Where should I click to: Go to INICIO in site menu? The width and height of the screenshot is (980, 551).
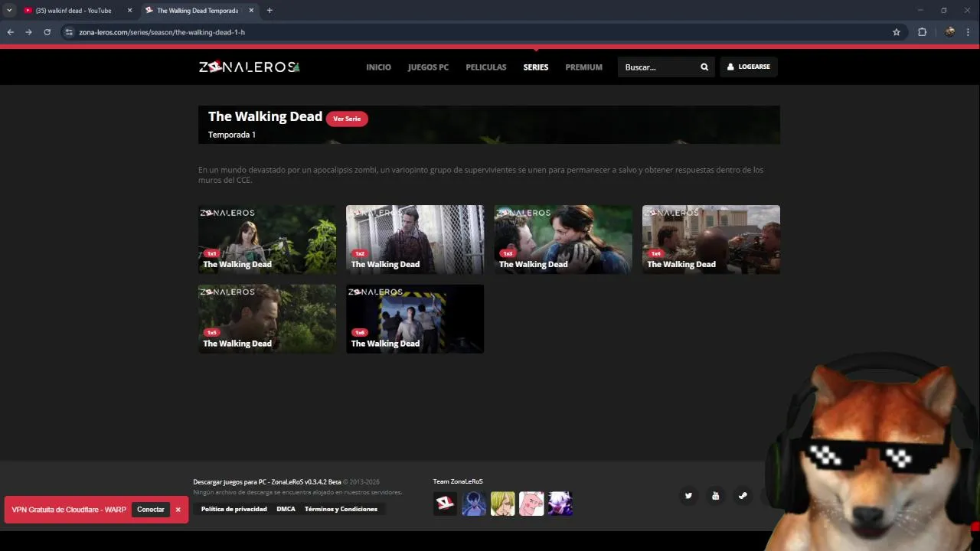click(378, 67)
